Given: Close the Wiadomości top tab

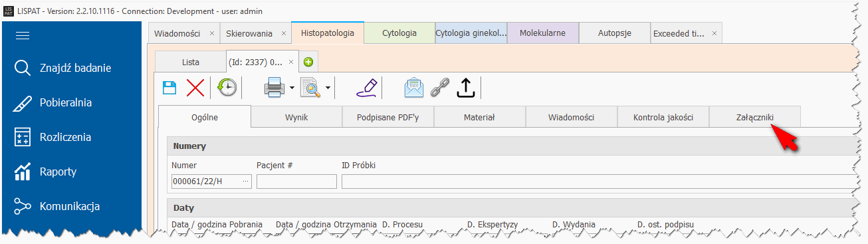Looking at the screenshot, I should click(x=211, y=33).
